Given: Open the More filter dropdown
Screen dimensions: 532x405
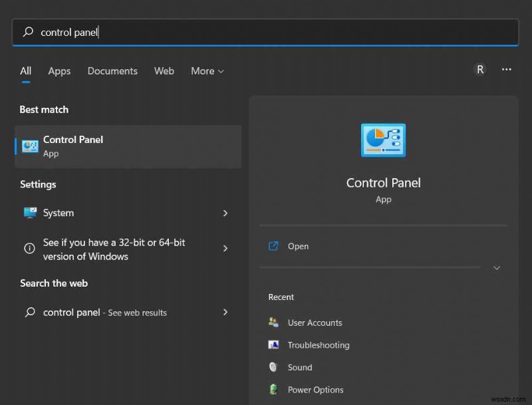Looking at the screenshot, I should (207, 71).
